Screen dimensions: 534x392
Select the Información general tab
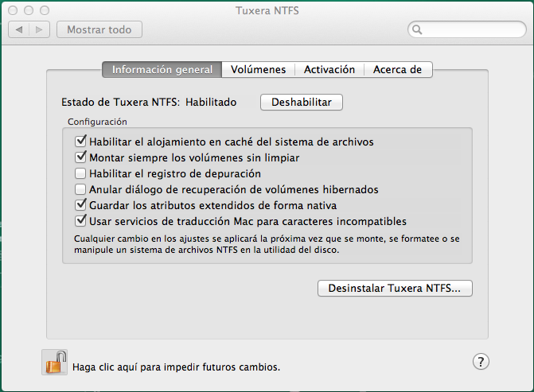pos(162,69)
